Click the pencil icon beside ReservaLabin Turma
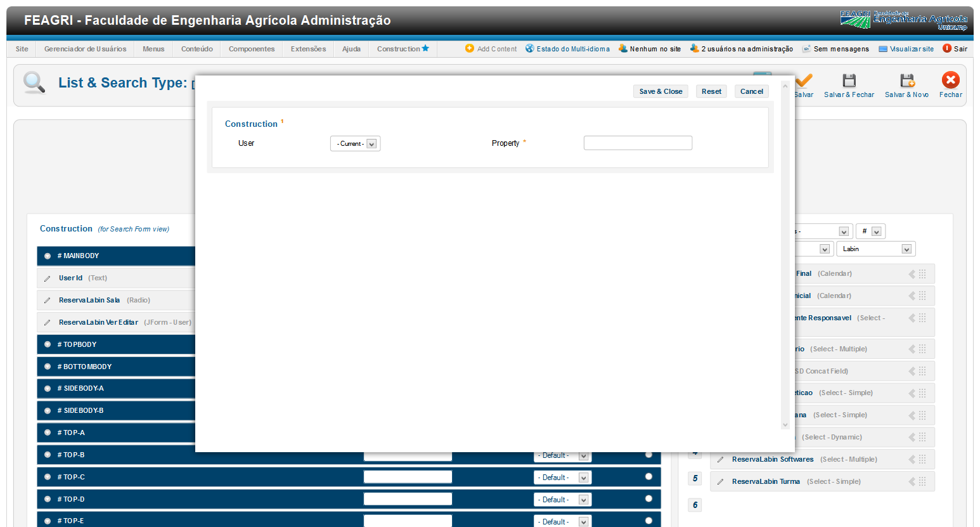The height and width of the screenshot is (527, 980). click(720, 482)
